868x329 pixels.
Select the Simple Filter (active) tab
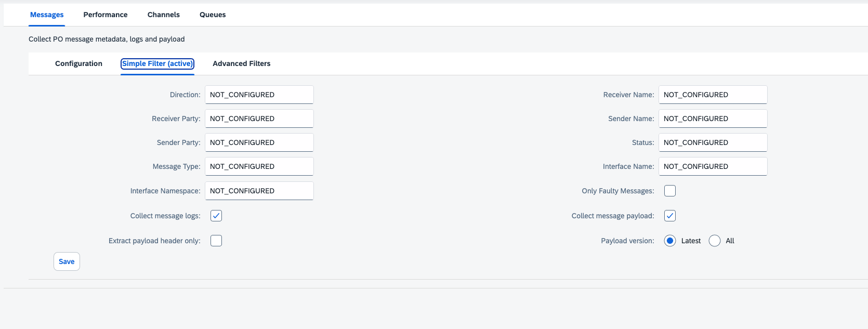tap(157, 63)
